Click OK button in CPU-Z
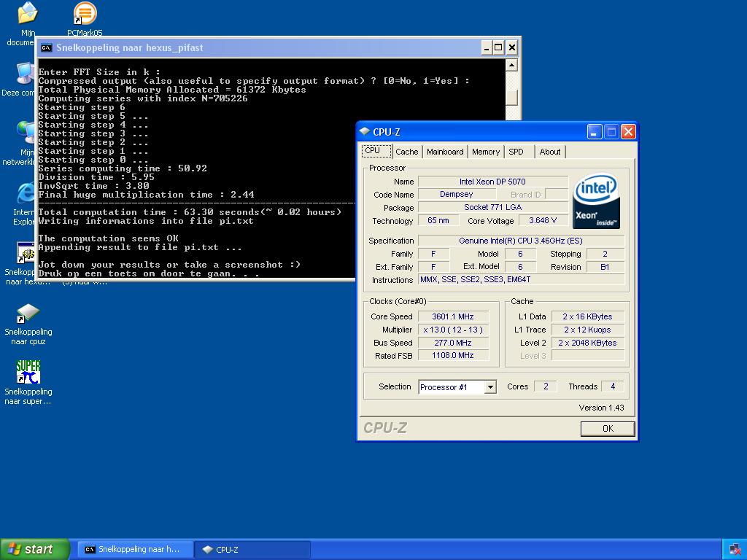Image resolution: width=747 pixels, height=560 pixels. click(608, 429)
